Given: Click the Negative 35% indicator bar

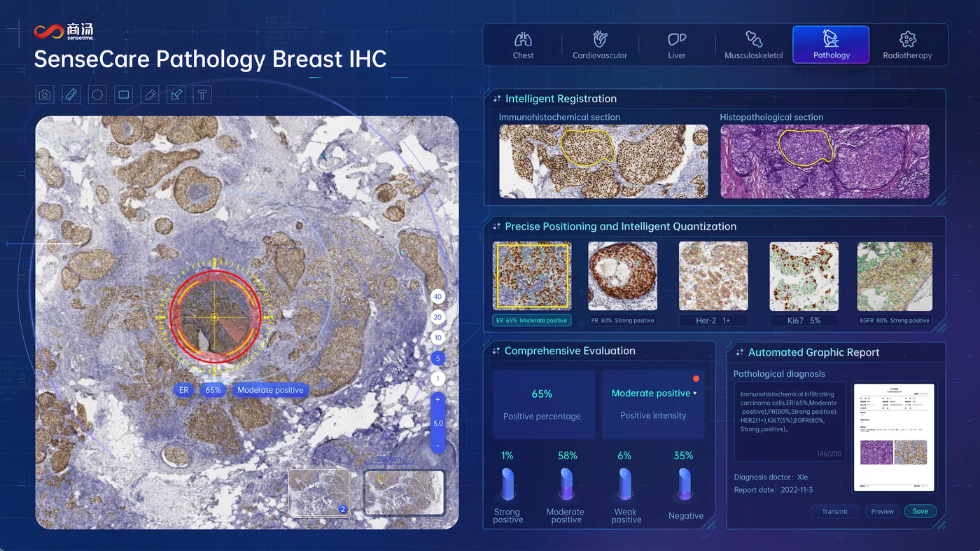Looking at the screenshot, I should point(684,484).
